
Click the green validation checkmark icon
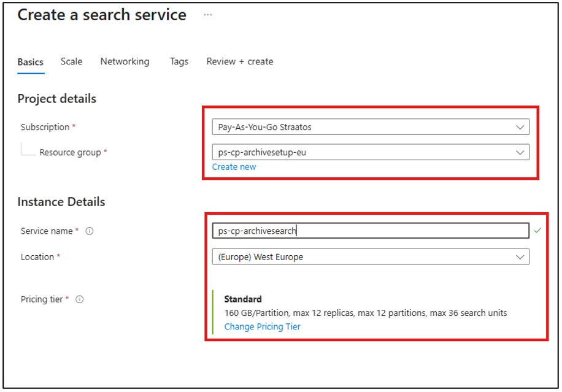click(537, 230)
